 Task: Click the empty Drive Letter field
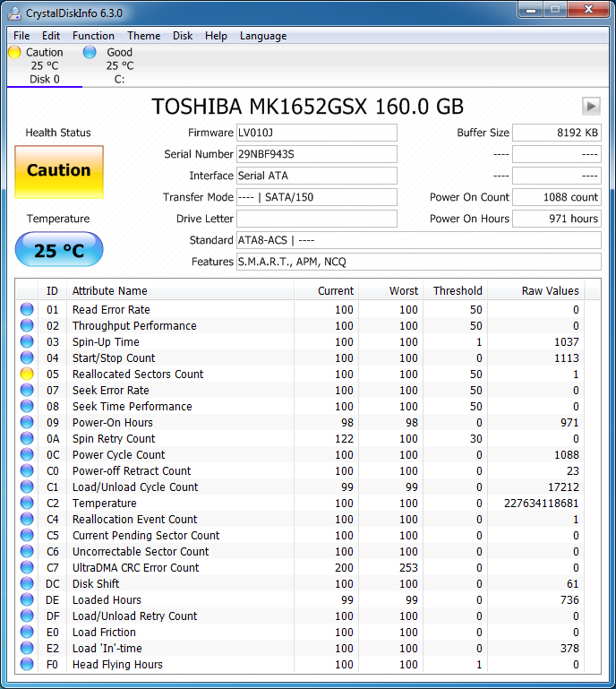tap(317, 219)
